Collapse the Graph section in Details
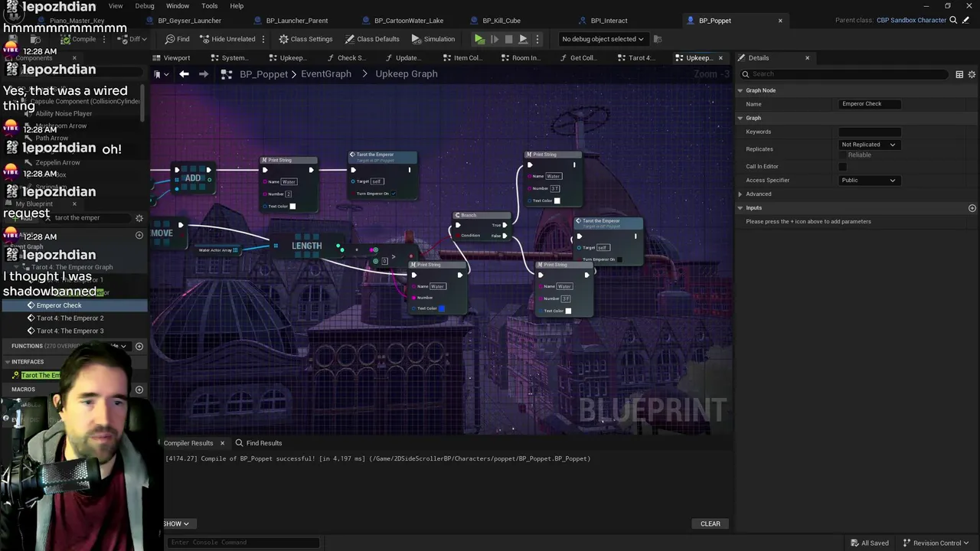 pos(740,118)
